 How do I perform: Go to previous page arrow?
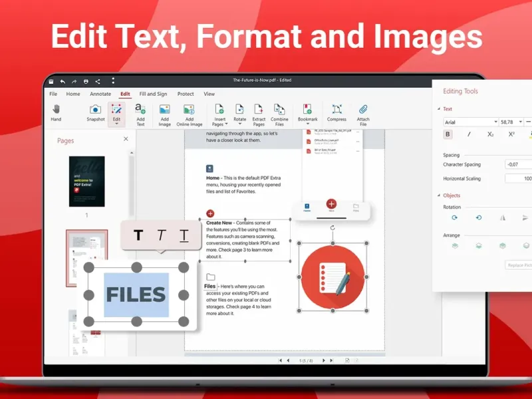[x=288, y=360]
